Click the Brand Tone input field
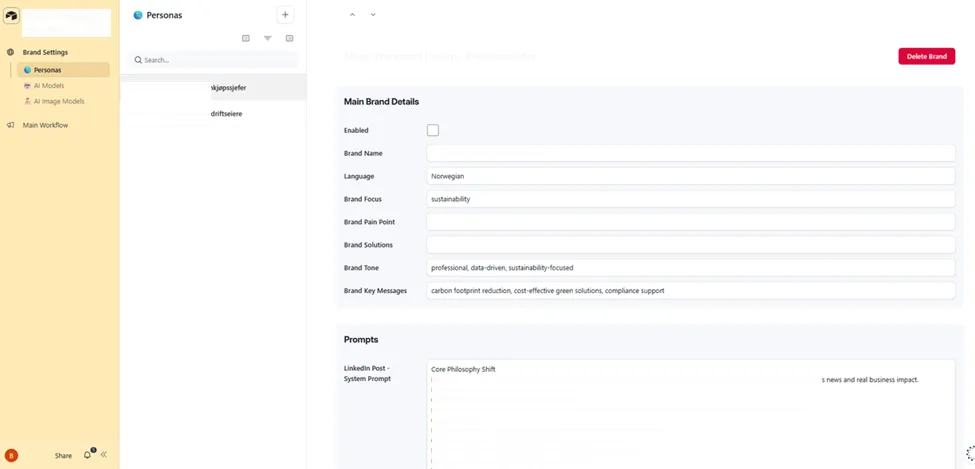The height and width of the screenshot is (469, 975). coord(691,267)
